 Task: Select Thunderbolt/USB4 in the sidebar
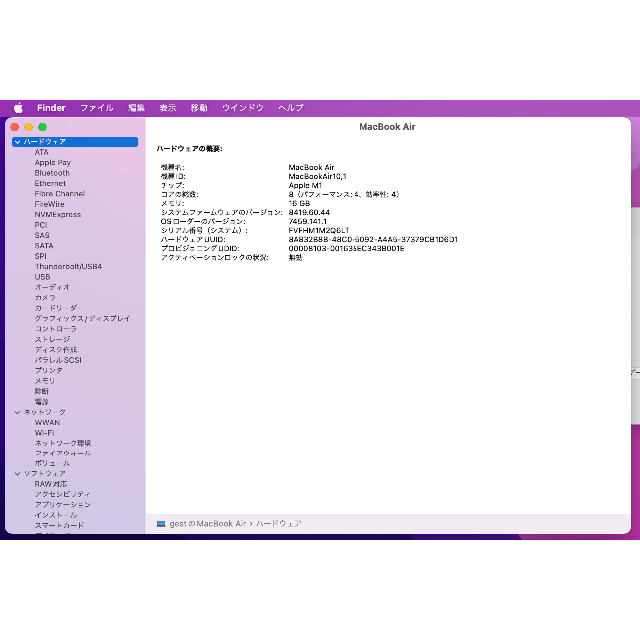click(68, 267)
